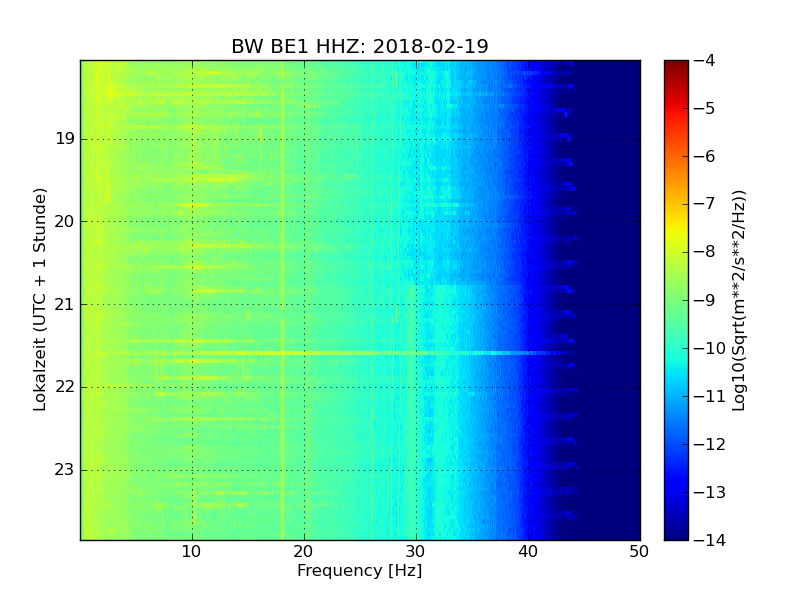Click the colorbar tick label '−13'

coord(710,492)
